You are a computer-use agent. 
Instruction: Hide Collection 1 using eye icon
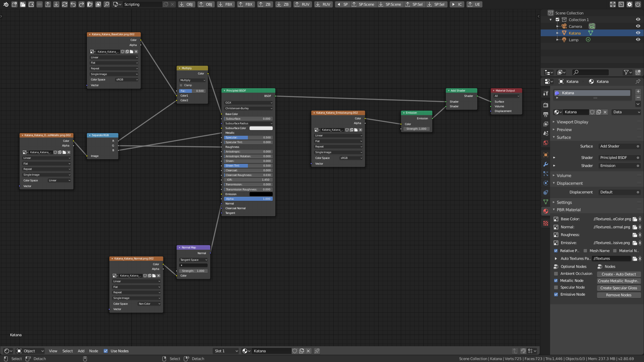[x=638, y=19]
